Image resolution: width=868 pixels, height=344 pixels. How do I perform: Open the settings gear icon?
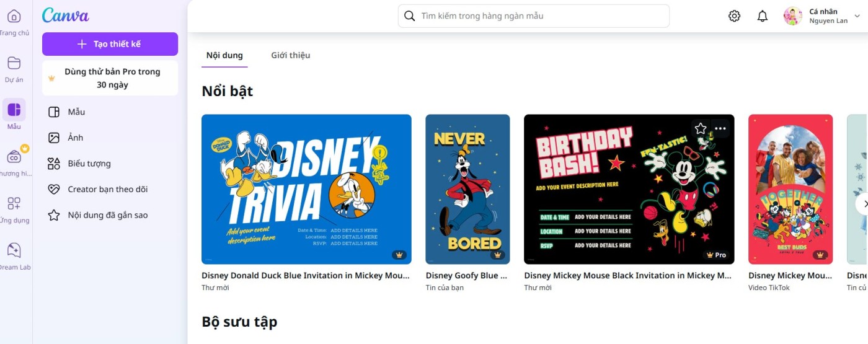point(734,16)
